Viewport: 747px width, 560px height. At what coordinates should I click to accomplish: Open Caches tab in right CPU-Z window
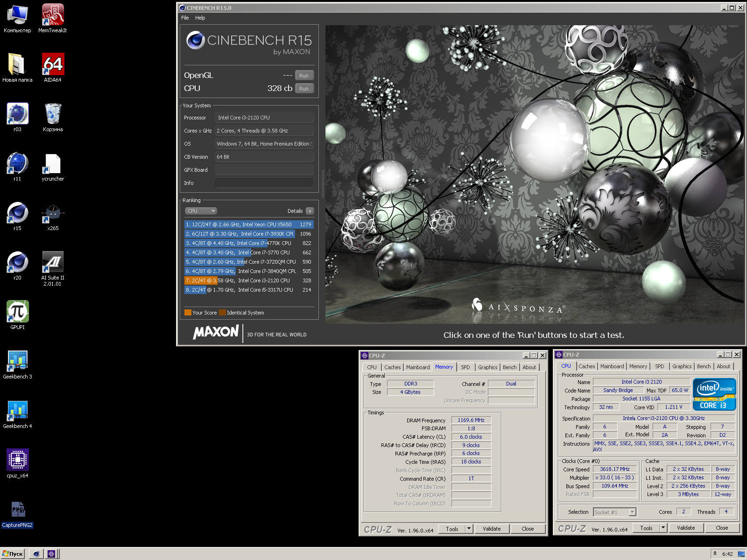pyautogui.click(x=586, y=366)
